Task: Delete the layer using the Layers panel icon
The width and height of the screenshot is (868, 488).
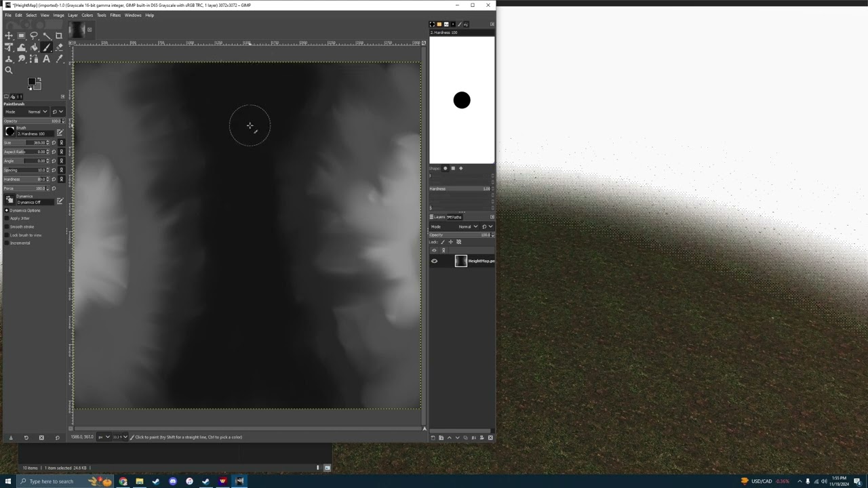Action: click(x=490, y=438)
